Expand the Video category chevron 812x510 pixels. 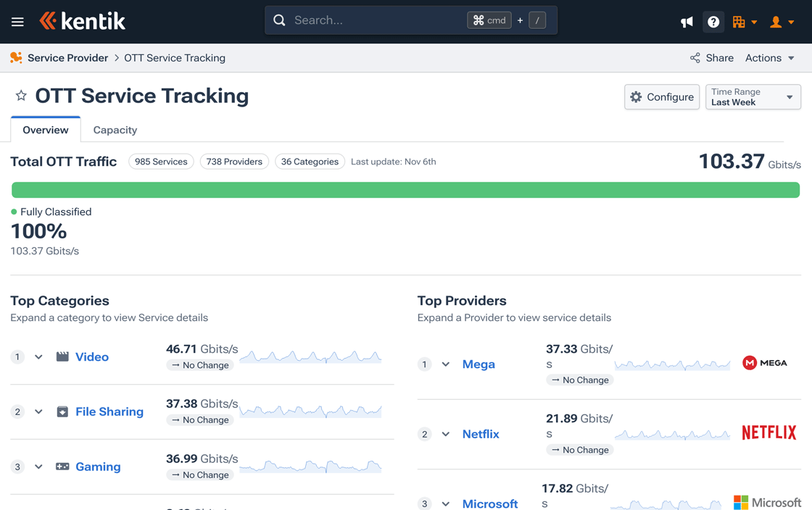click(x=38, y=356)
